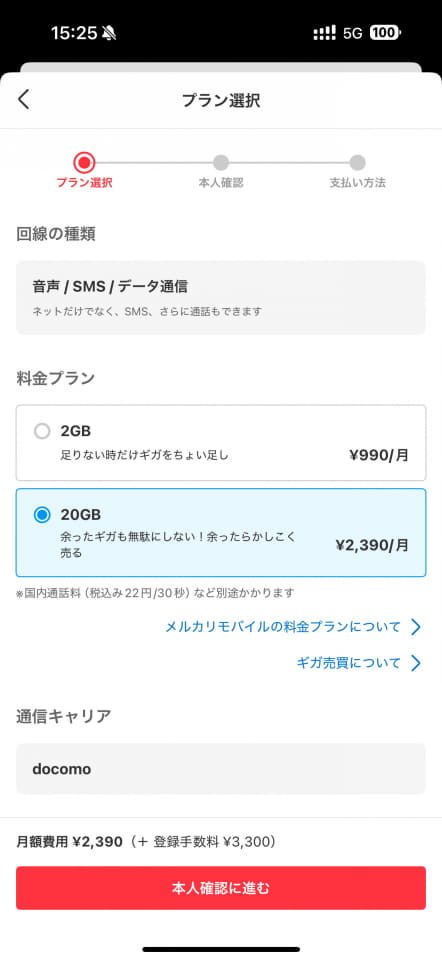
Task: Open chevron next to メルカリモバイルの料金プランについて
Action: click(416, 627)
